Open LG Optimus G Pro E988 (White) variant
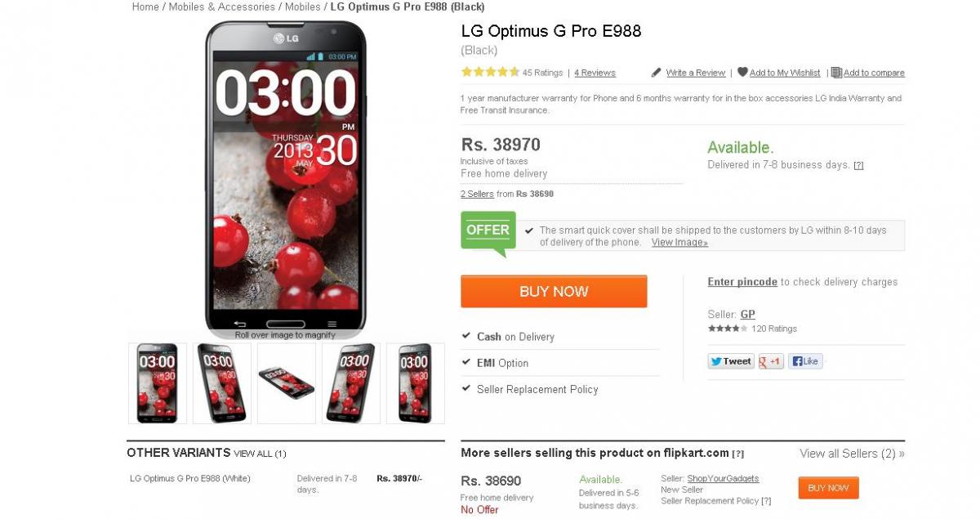The width and height of the screenshot is (980, 519). pyautogui.click(x=190, y=478)
